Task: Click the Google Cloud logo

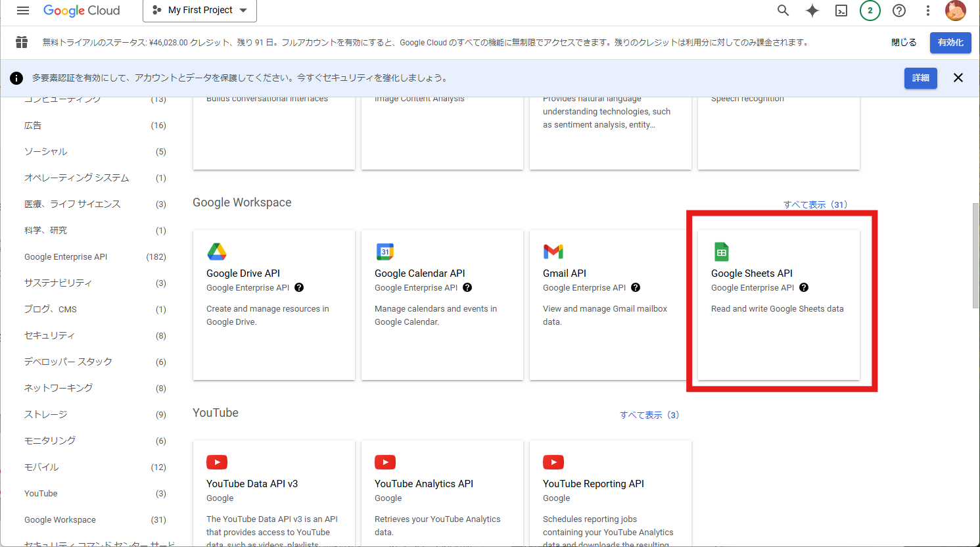Action: pyautogui.click(x=82, y=11)
